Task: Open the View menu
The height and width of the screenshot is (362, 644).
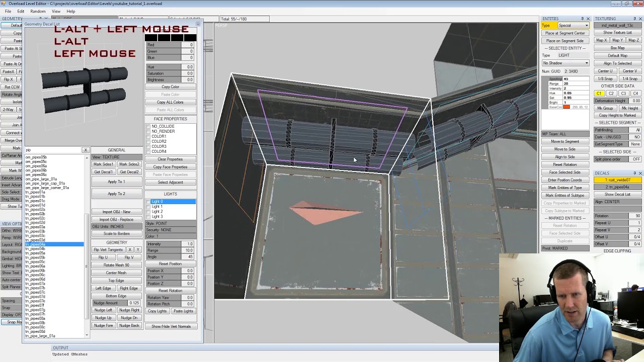Action: tap(56, 11)
